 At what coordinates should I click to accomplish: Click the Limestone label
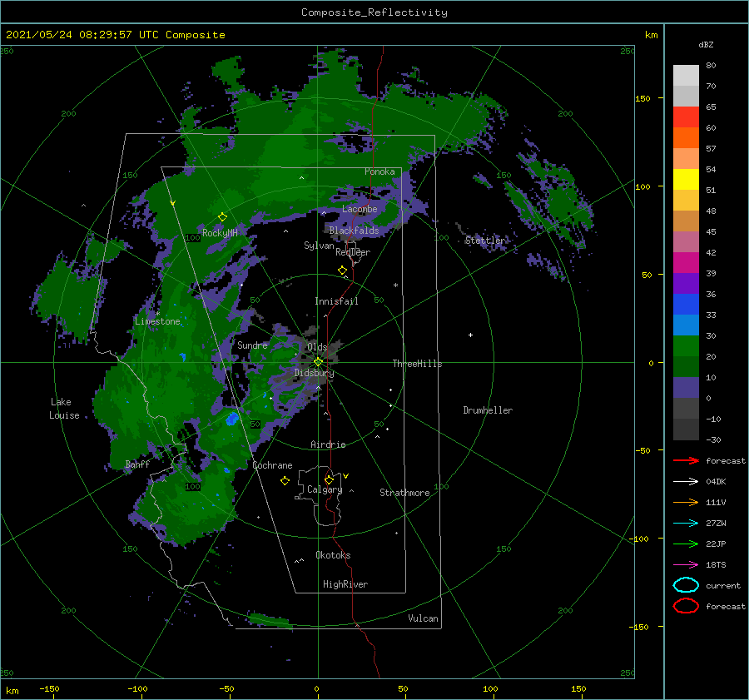tap(157, 321)
